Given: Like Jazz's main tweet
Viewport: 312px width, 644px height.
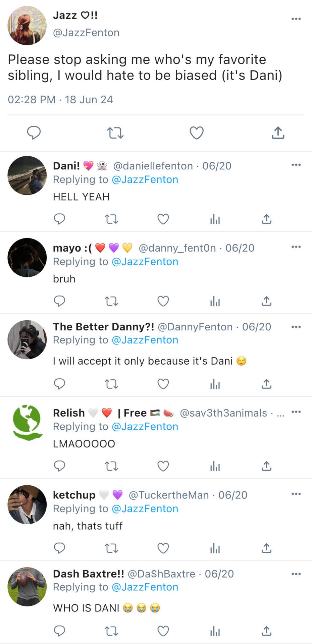Looking at the screenshot, I should coord(197,133).
